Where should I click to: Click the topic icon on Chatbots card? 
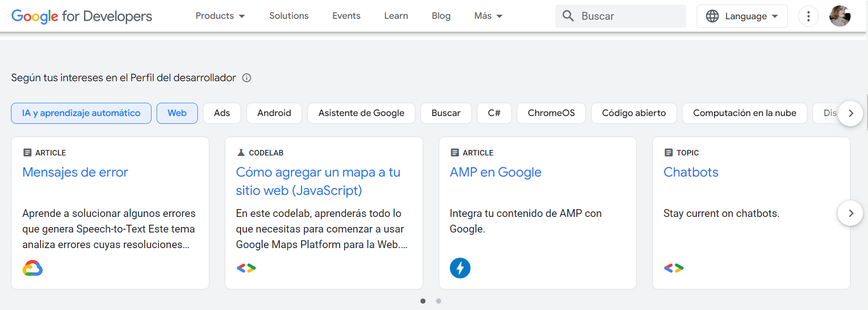(668, 153)
